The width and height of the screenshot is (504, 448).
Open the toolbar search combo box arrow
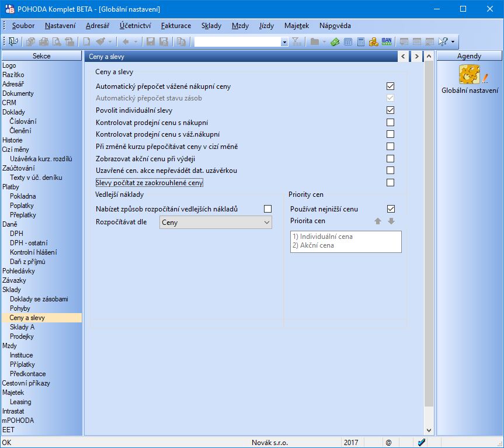click(x=284, y=42)
